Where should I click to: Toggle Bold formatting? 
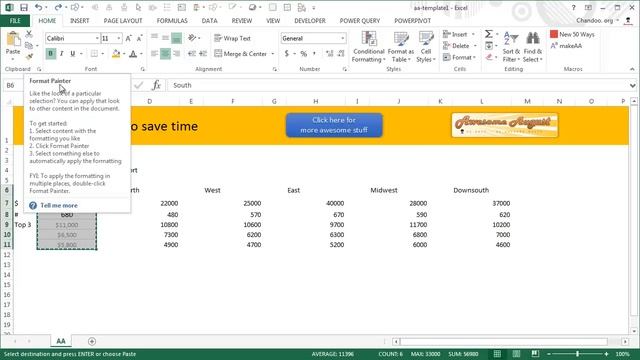(x=51, y=53)
